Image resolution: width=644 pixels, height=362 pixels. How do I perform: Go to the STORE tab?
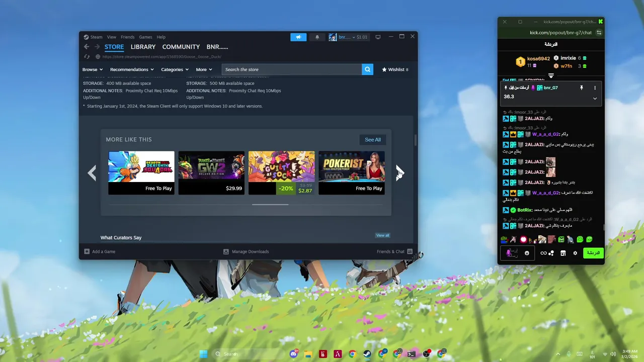coord(114,47)
